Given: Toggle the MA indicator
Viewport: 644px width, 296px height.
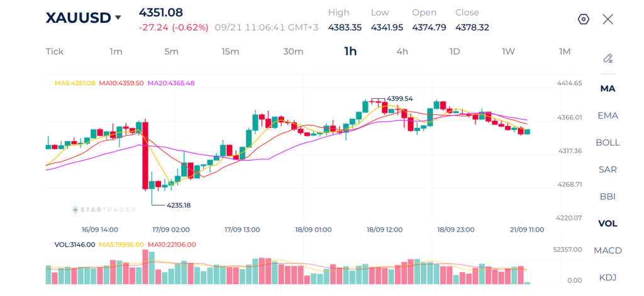Looking at the screenshot, I should pos(608,88).
